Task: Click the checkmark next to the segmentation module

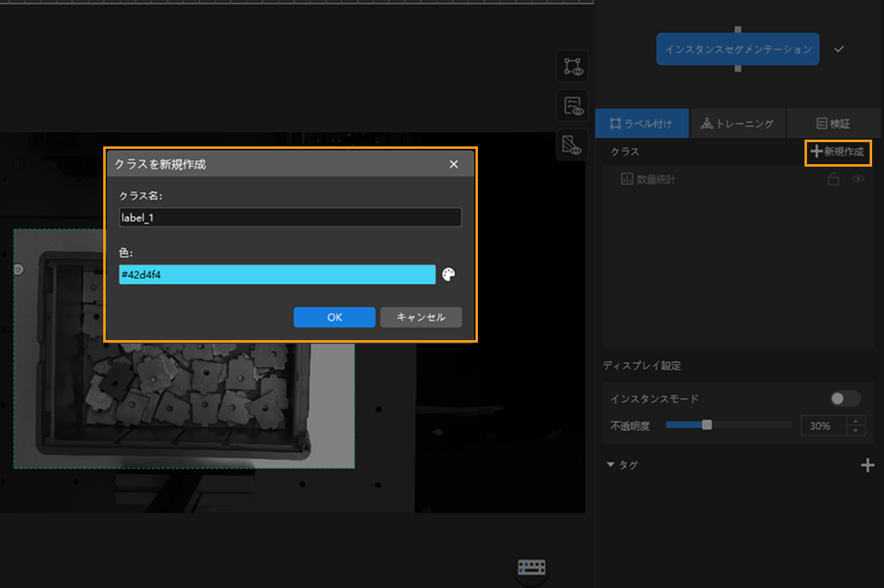Action: 839,49
